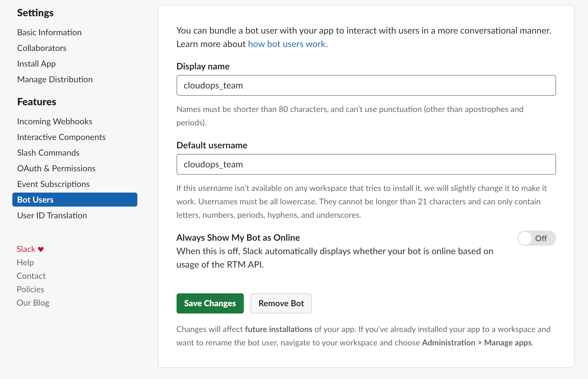Toggle Always Show My Bot as Online
Screen dimensions: 588x379
coord(536,238)
